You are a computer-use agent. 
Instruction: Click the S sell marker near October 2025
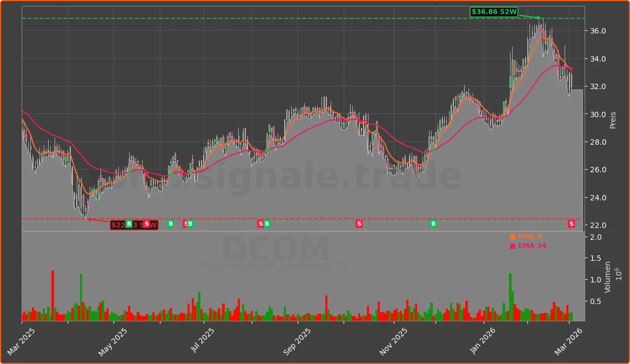359,224
